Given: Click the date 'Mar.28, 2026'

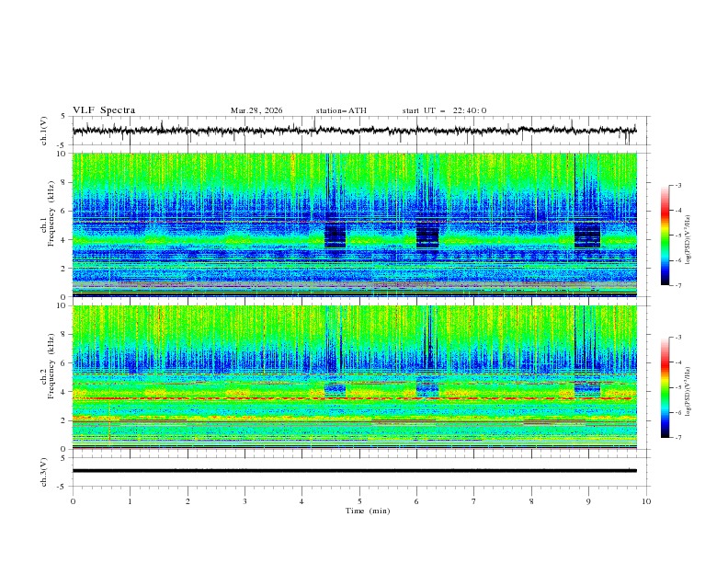Looking at the screenshot, I should click(x=256, y=110).
